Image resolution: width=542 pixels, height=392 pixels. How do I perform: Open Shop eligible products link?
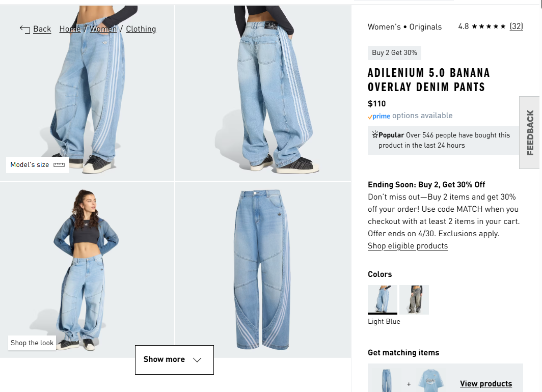tap(408, 246)
